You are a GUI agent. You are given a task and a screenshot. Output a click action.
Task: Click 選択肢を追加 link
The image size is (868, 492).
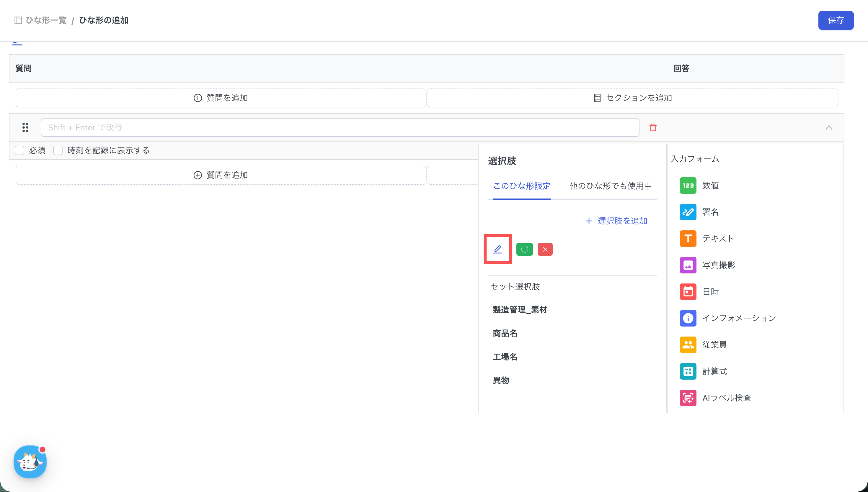tap(616, 221)
